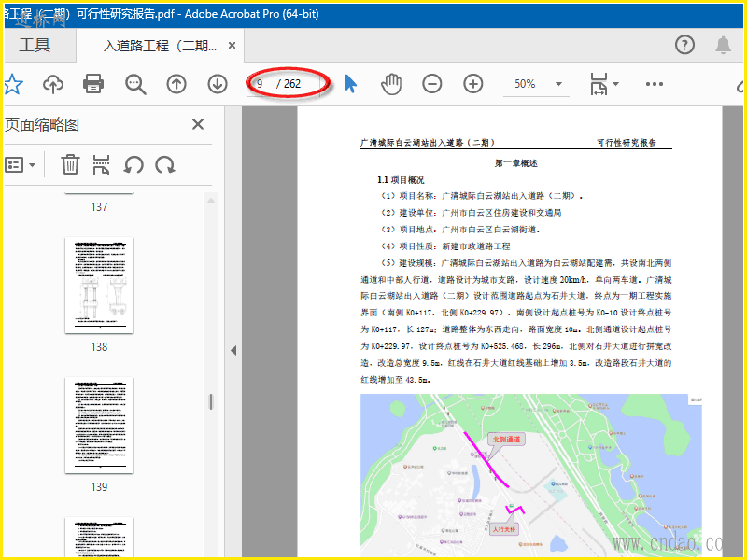Print the document using printer icon

pos(93,84)
